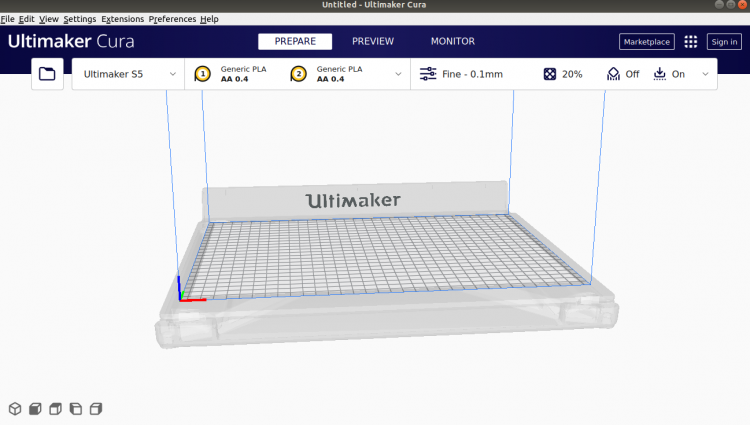Switch to the PREVIEW stage tab
Image resolution: width=750 pixels, height=425 pixels.
pos(373,42)
